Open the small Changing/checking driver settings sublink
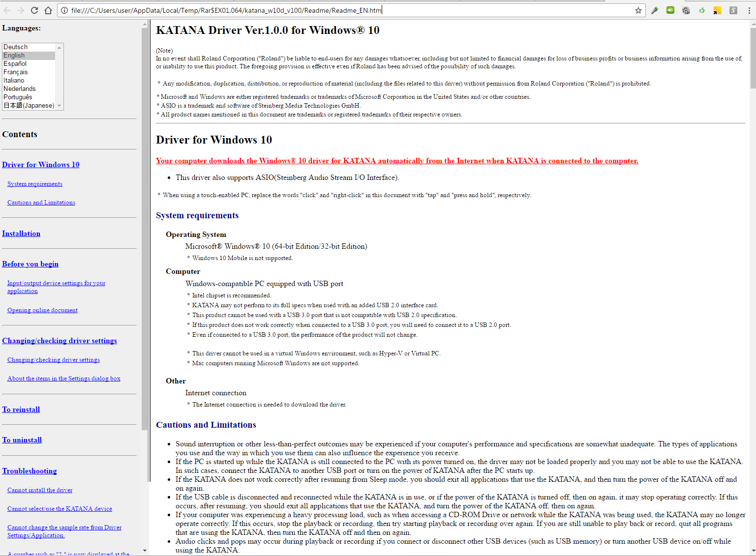 coord(54,360)
